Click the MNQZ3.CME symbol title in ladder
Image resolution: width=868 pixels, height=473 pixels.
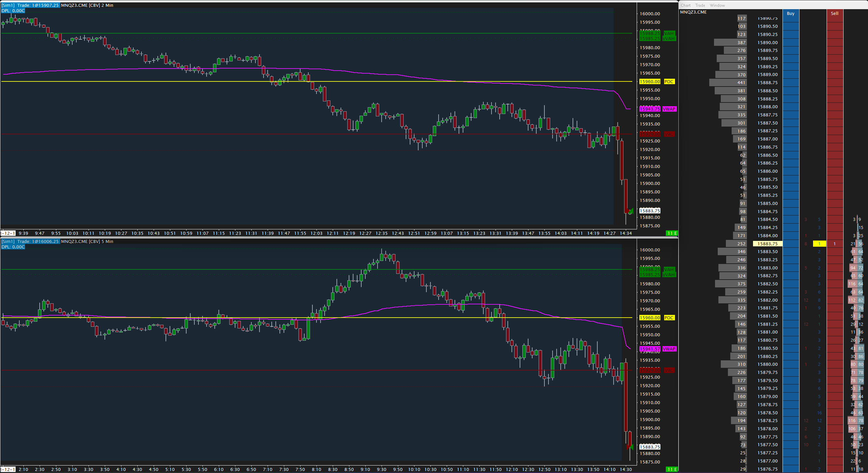tap(693, 12)
